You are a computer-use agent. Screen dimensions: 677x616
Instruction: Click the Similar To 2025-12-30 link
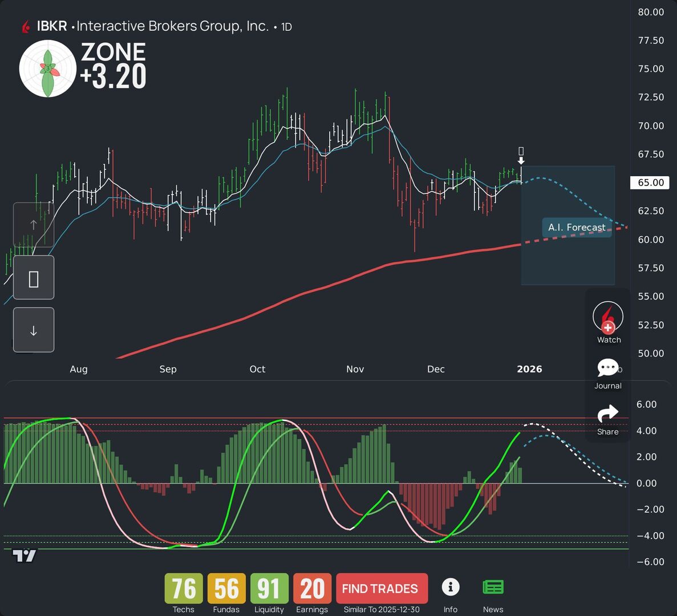[381, 609]
